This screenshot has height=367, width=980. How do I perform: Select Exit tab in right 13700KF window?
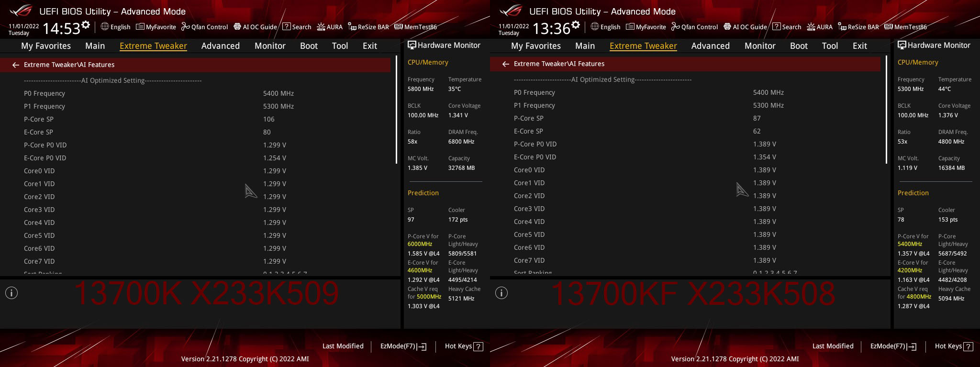click(860, 46)
